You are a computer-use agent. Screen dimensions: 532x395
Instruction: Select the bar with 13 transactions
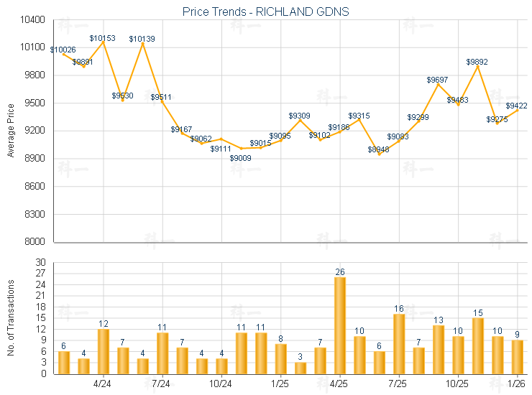[439, 349]
